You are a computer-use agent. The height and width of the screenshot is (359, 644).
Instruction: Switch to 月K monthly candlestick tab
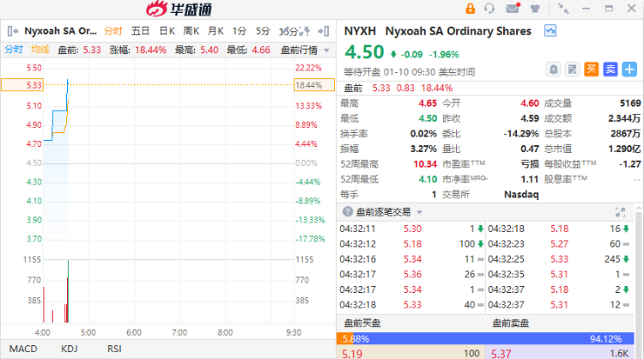[216, 31]
